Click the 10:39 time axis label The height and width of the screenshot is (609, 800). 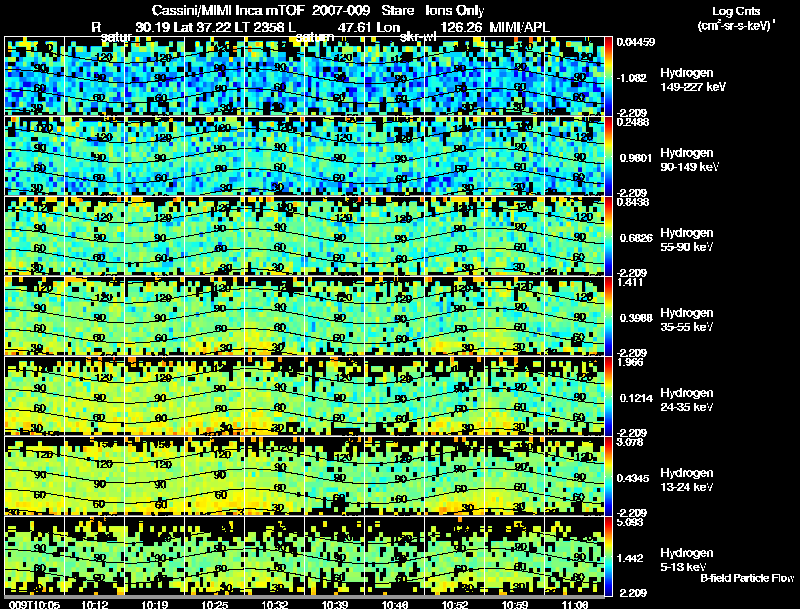tap(335, 604)
